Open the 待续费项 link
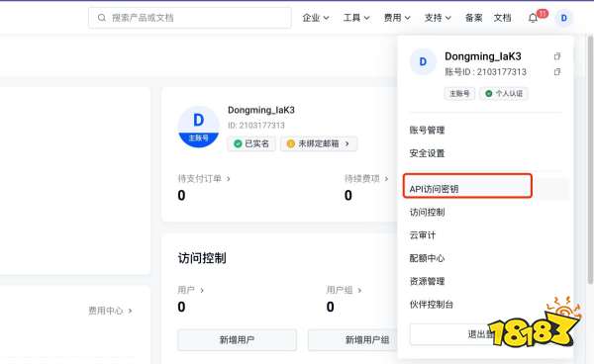Viewport: 594px width, 364px height. click(366, 179)
